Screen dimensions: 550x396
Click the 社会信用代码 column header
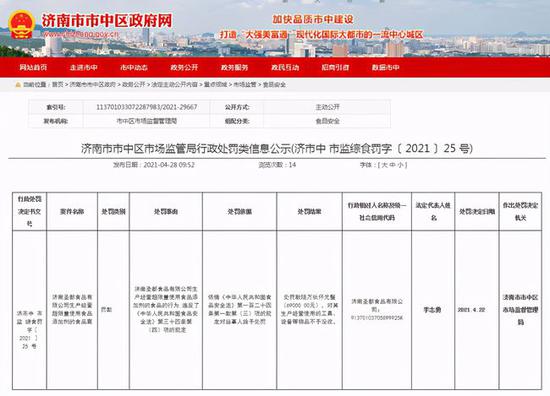click(x=377, y=212)
